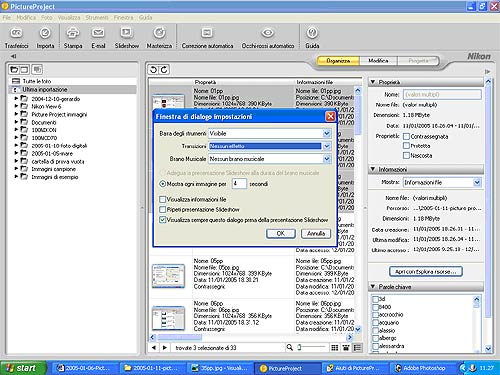Expand the Nikon View 6 folder
500x375 pixels.
pyautogui.click(x=16, y=106)
